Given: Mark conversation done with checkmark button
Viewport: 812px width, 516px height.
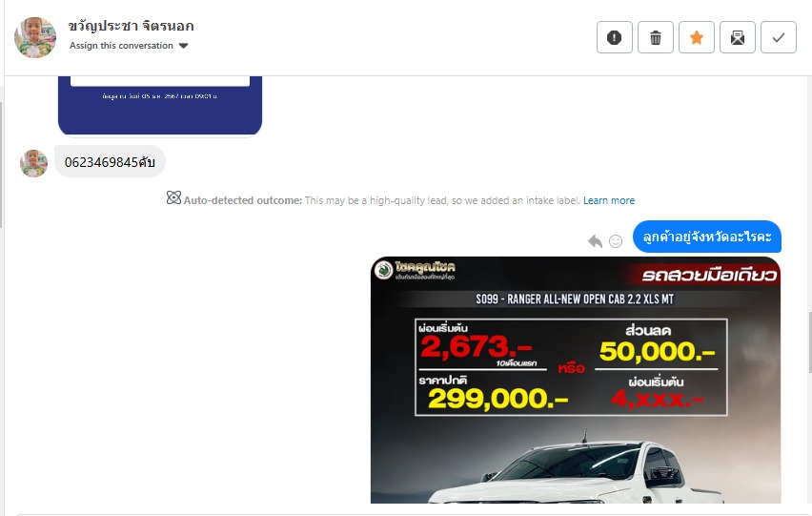Looking at the screenshot, I should click(x=779, y=37).
